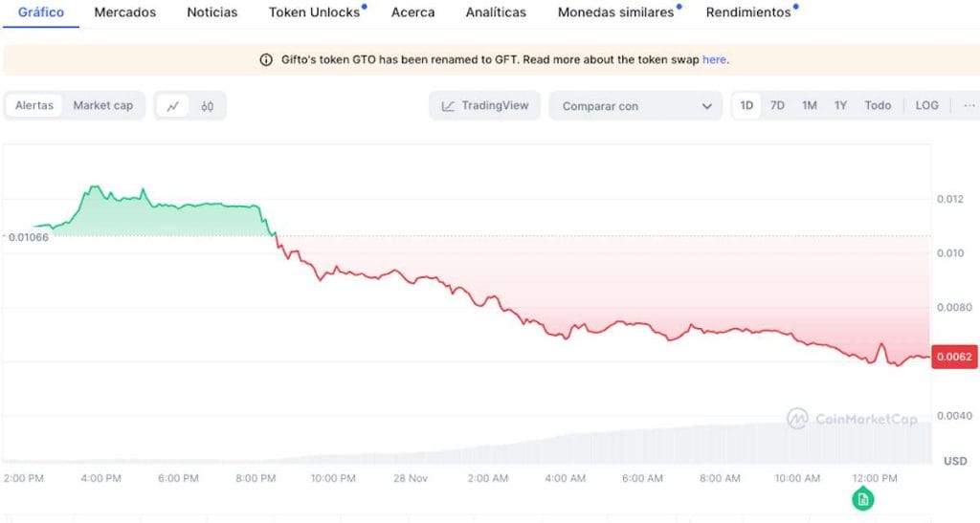Select the 1M time range

point(810,105)
